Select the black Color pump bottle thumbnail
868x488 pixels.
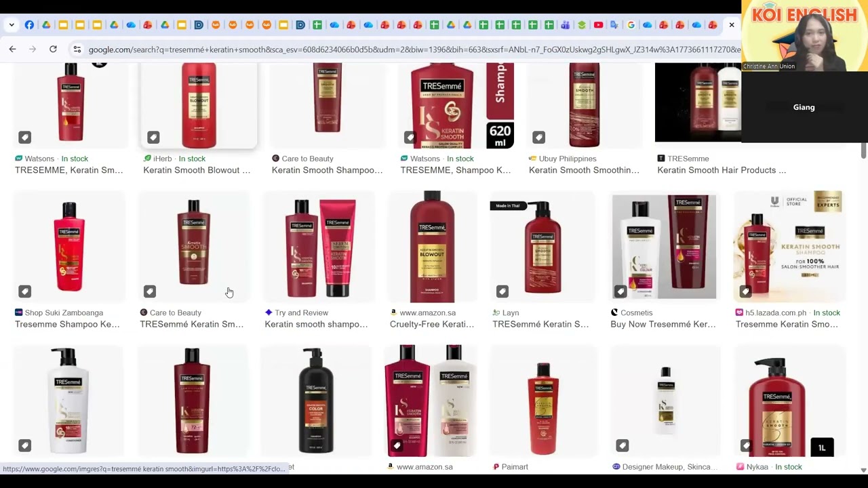316,401
